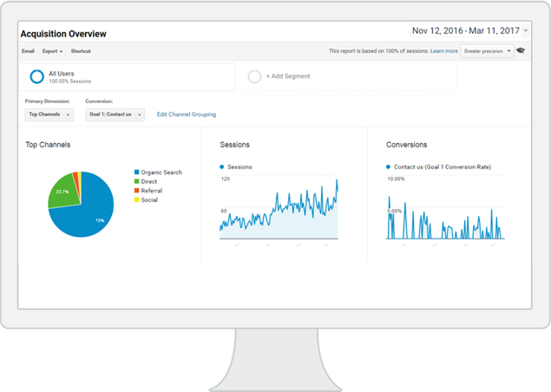The height and width of the screenshot is (392, 551).
Task: Open the Export menu
Action: coord(52,51)
